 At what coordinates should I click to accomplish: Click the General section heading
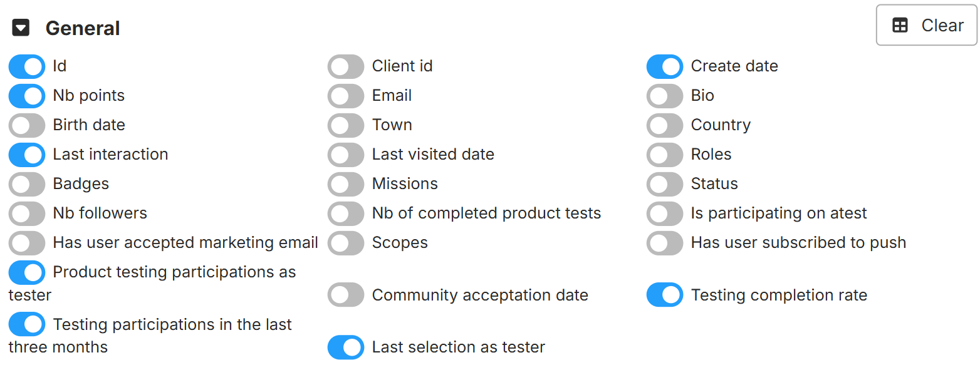tap(83, 28)
